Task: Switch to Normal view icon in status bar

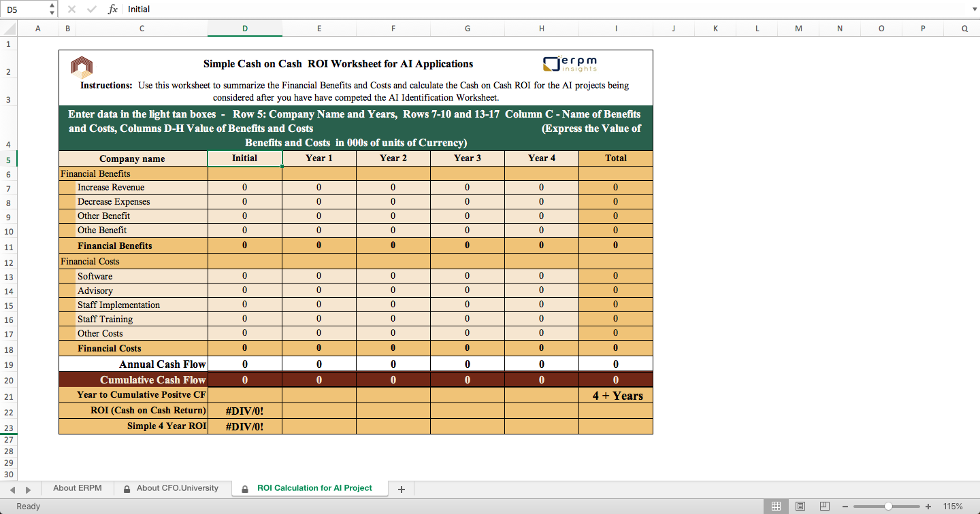Action: click(x=775, y=507)
